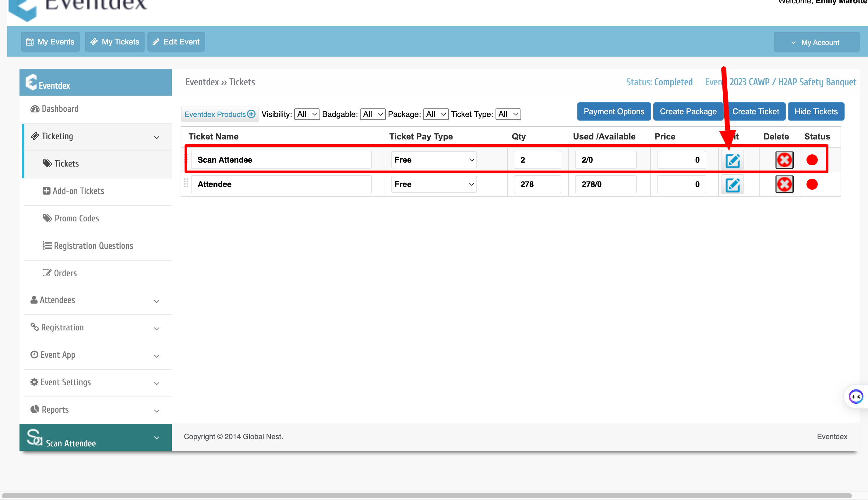Click plus icon next to Eventdex Products

click(x=251, y=114)
